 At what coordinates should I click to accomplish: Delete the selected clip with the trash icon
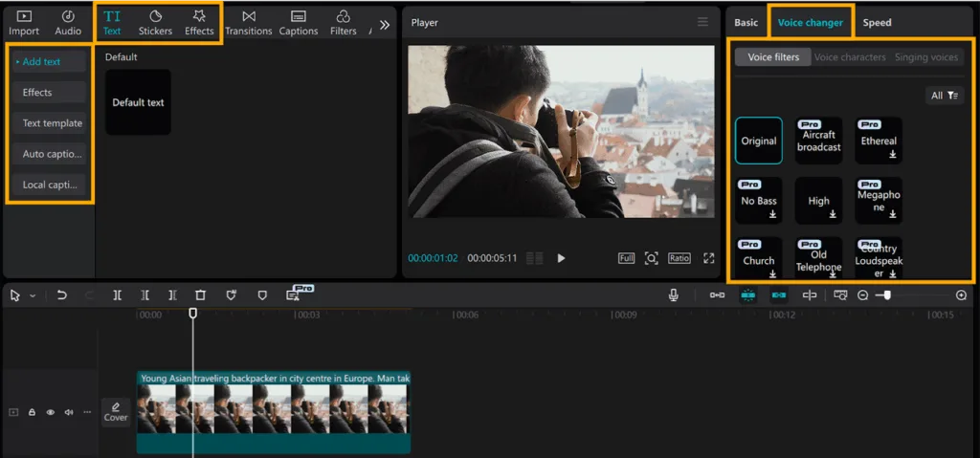pos(200,295)
